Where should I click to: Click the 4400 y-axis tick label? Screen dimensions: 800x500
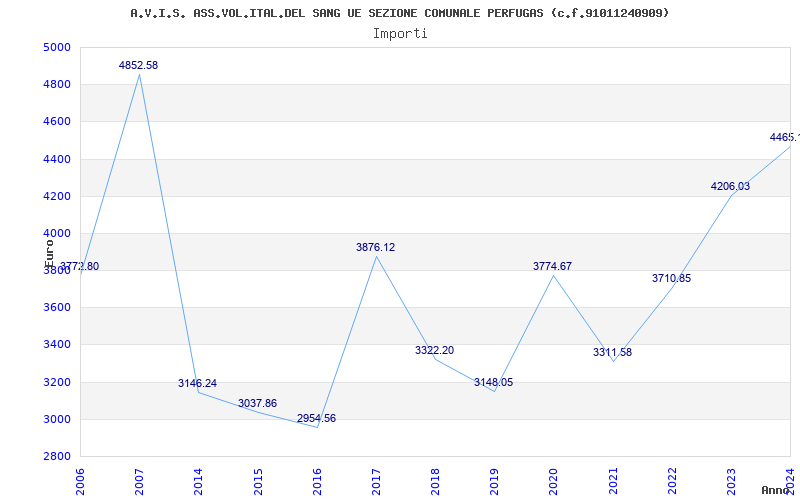[x=57, y=160]
